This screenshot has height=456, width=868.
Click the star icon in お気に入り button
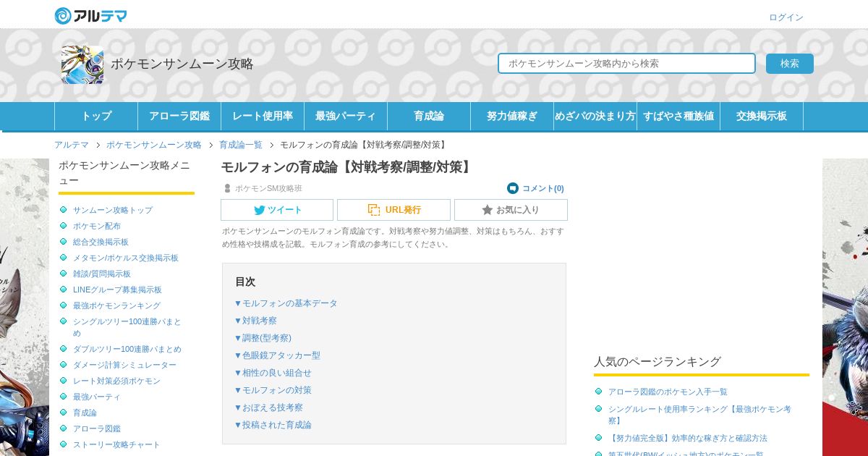488,210
